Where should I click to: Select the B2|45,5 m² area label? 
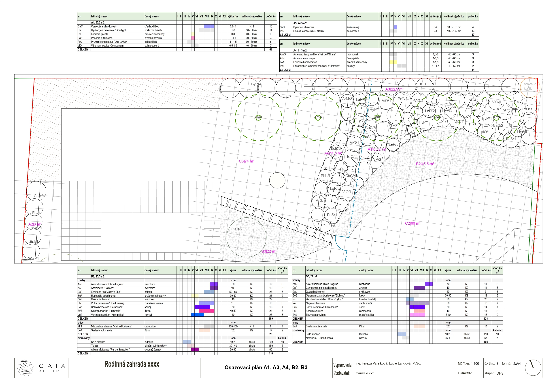[x=425, y=164]
